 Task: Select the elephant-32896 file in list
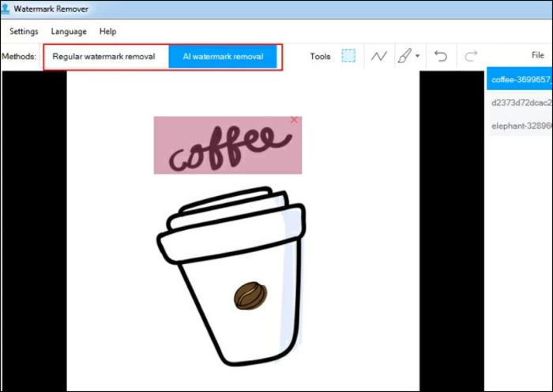coord(520,126)
